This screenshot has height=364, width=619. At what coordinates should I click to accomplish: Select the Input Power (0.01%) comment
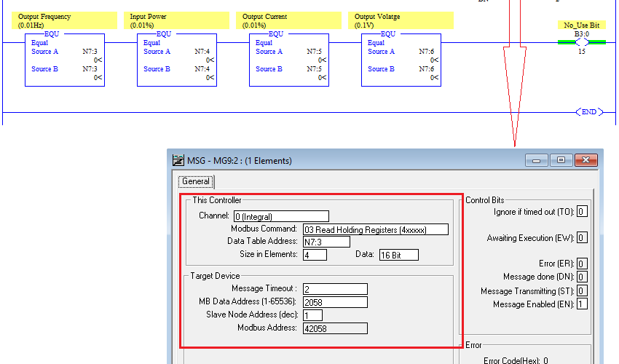click(x=176, y=20)
